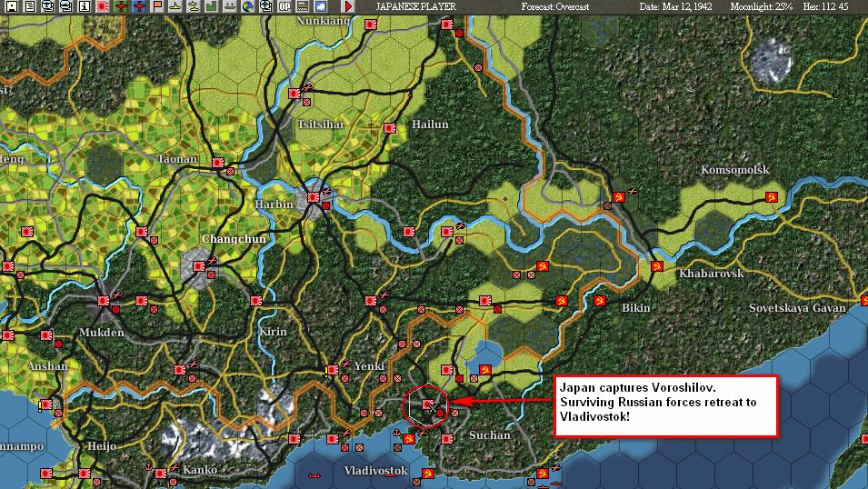
Task: Open the globe world map icon
Action: (248, 6)
